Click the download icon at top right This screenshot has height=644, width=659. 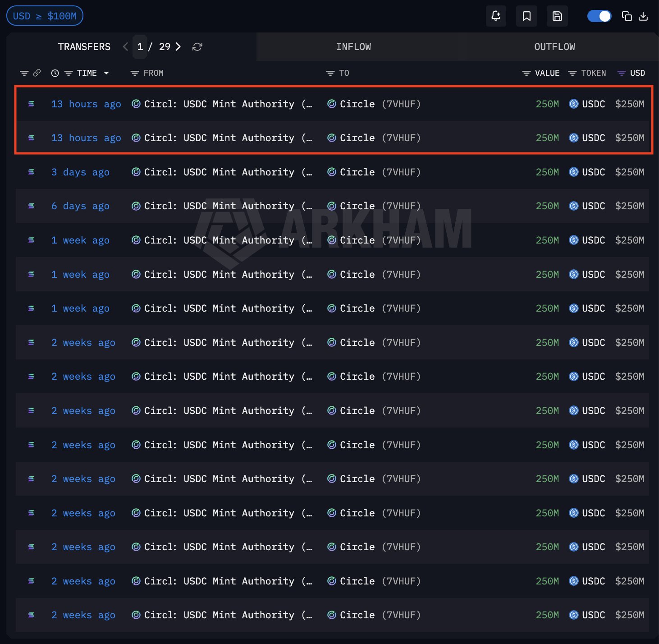pos(643,16)
